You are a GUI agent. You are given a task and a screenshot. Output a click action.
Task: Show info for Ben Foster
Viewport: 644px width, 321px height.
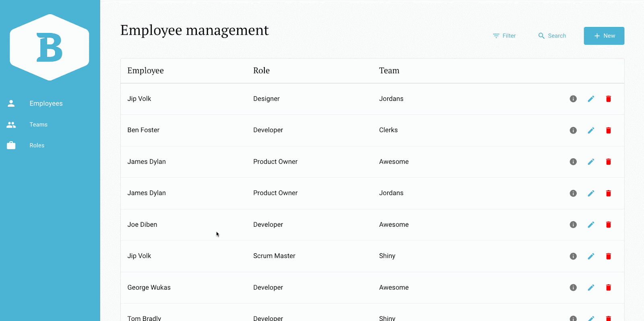tap(573, 130)
